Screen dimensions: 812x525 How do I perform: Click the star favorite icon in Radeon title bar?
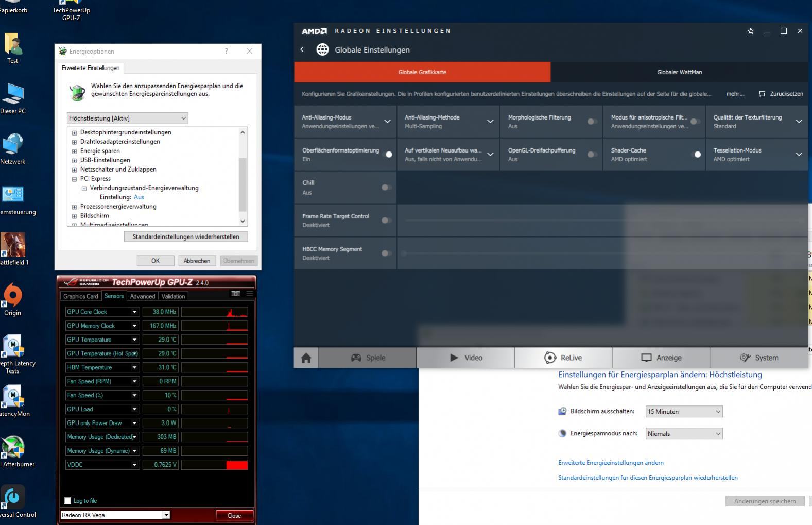click(x=751, y=31)
